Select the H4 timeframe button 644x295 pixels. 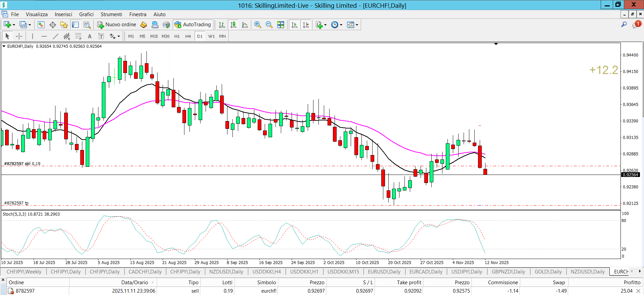click(x=188, y=36)
